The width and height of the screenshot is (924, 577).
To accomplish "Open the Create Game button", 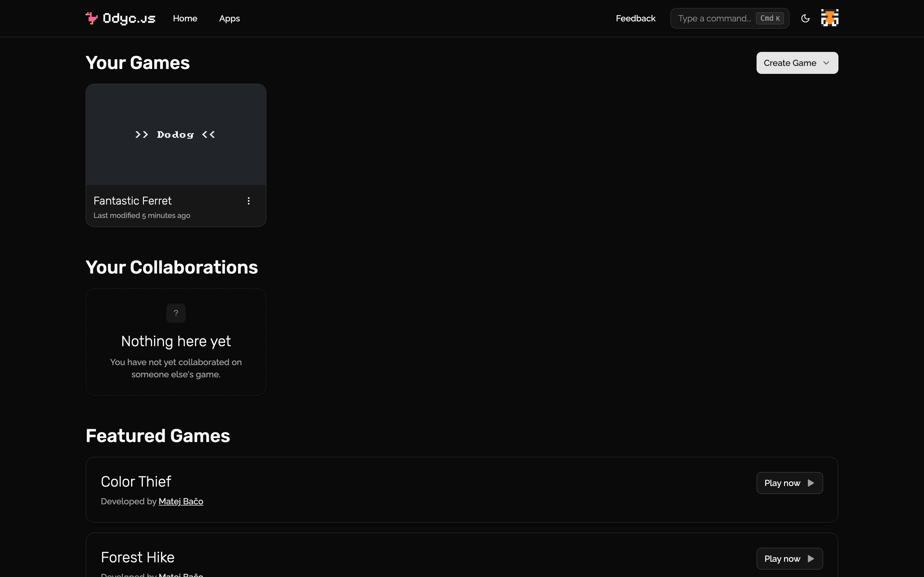I will click(797, 63).
